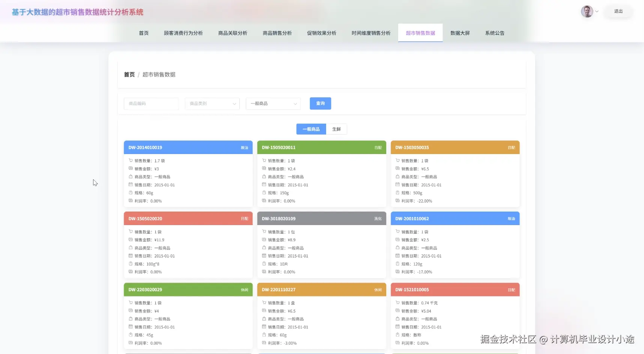Click product type bag icon in DW-1505020020 card
The image size is (644, 354).
[x=131, y=248]
